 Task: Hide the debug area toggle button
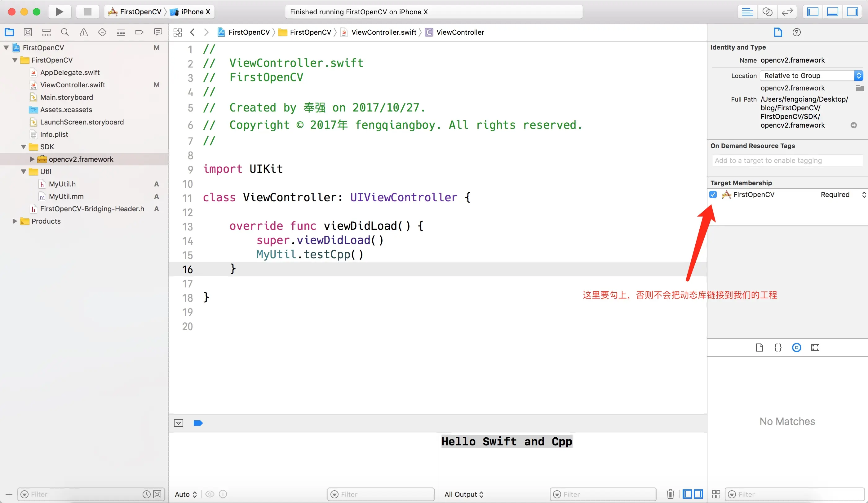tap(179, 423)
